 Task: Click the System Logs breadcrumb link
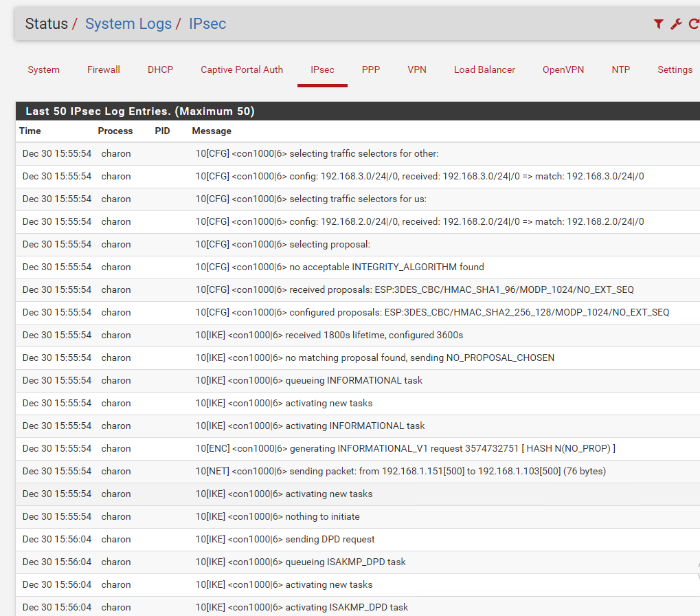(x=128, y=24)
